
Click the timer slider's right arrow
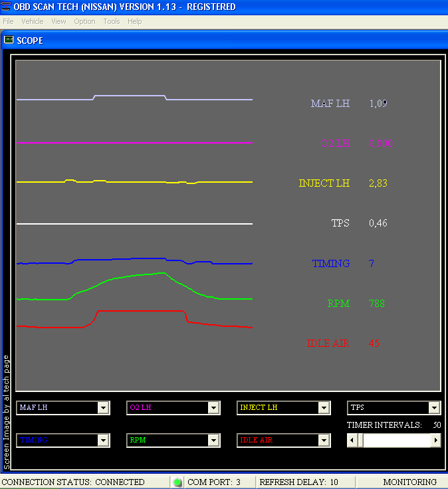435,440
